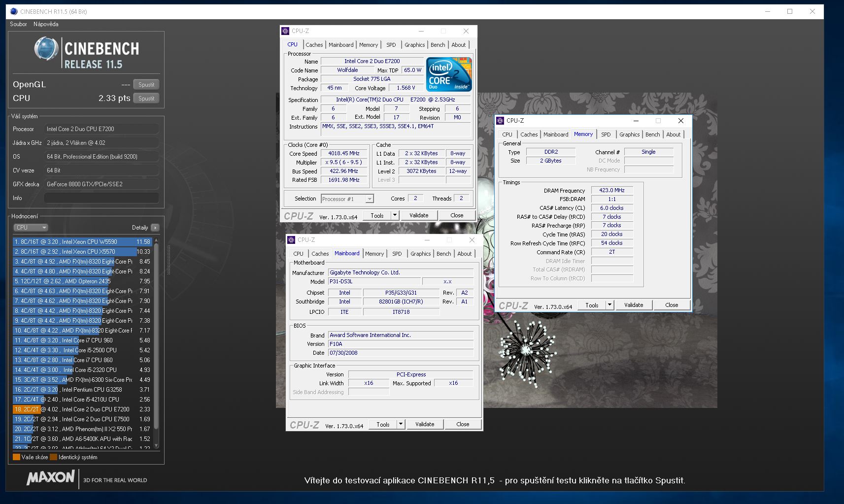Click the Cinebench app icon in title bar
The height and width of the screenshot is (504, 844).
coord(14,11)
